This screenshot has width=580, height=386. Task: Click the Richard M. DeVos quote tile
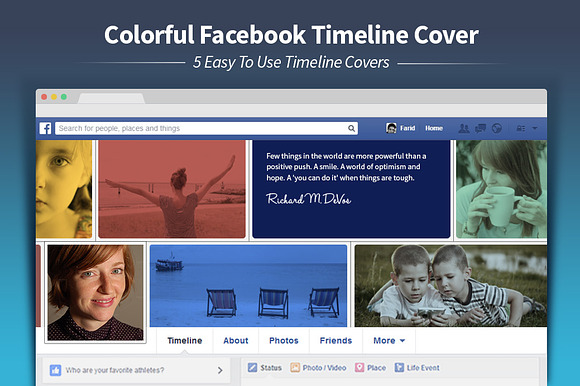click(351, 189)
